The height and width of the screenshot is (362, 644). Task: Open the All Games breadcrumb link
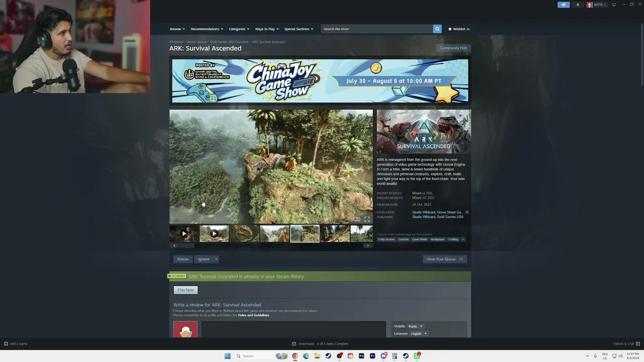[x=176, y=42]
